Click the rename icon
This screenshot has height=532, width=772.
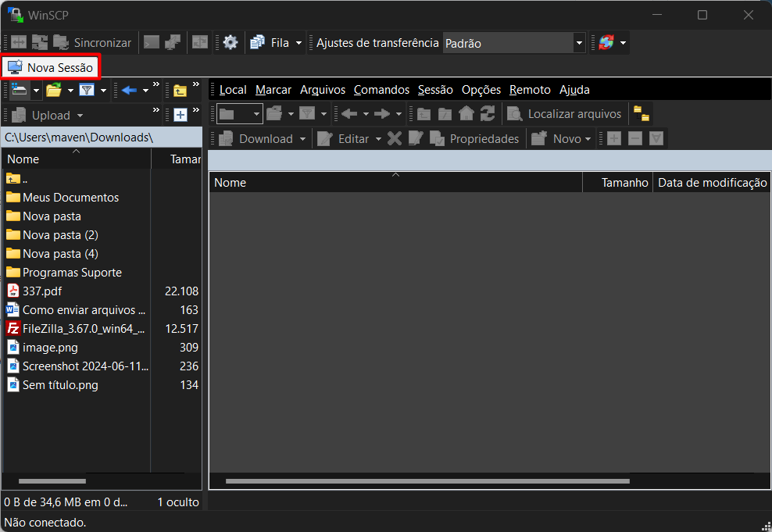(416, 139)
